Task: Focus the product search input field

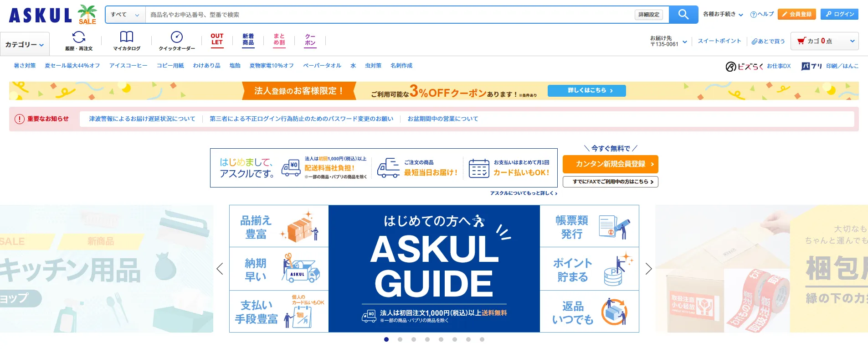Action: (x=390, y=15)
